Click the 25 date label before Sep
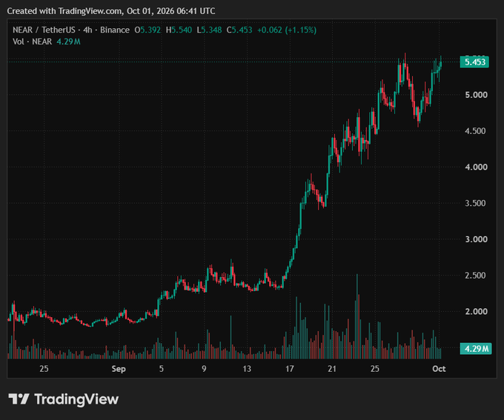Viewport: 504px width, 420px height. (44, 369)
